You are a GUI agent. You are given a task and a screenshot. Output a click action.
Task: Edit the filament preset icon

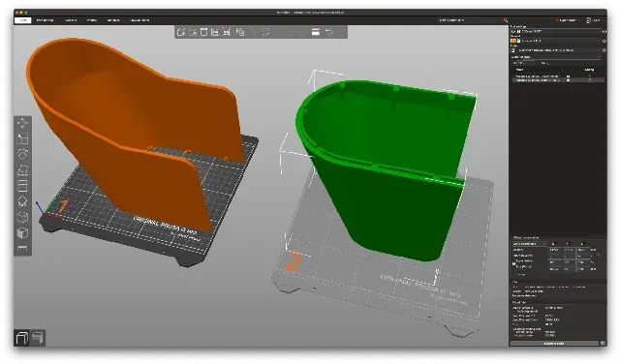tap(604, 41)
